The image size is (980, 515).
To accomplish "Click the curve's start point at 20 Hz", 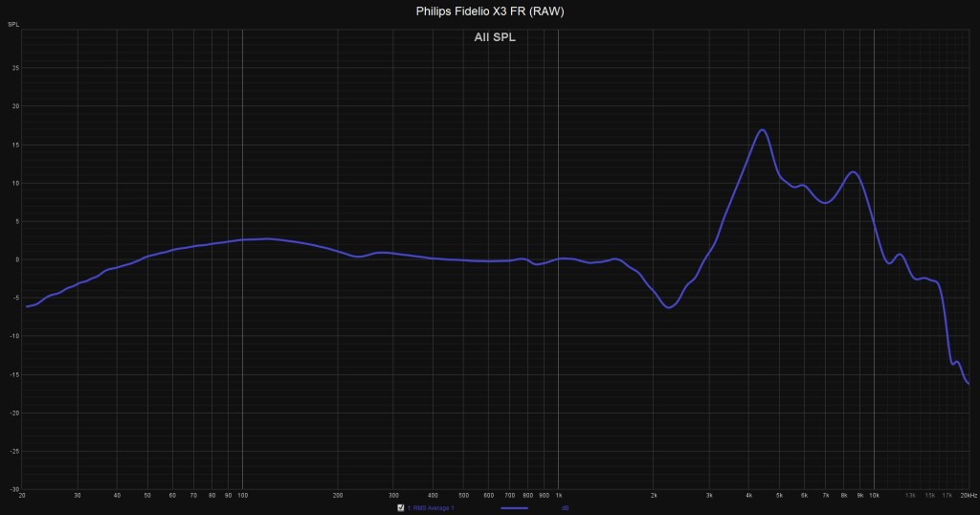I will point(27,306).
